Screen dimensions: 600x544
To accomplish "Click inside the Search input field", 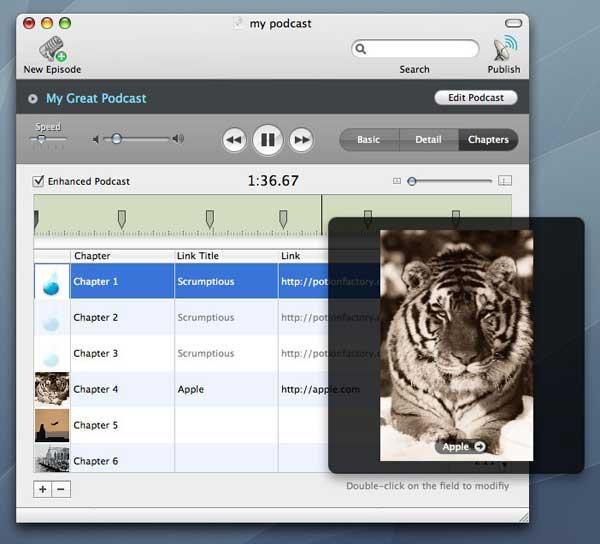I will [x=415, y=49].
